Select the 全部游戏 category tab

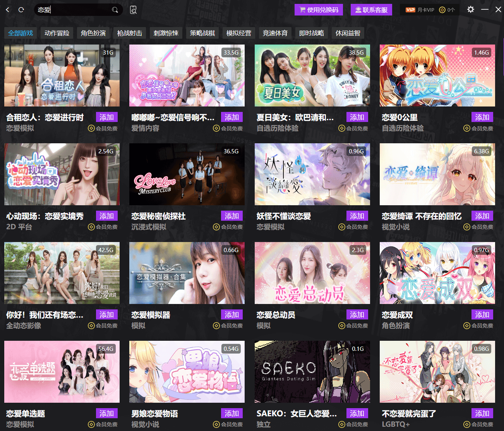click(21, 33)
